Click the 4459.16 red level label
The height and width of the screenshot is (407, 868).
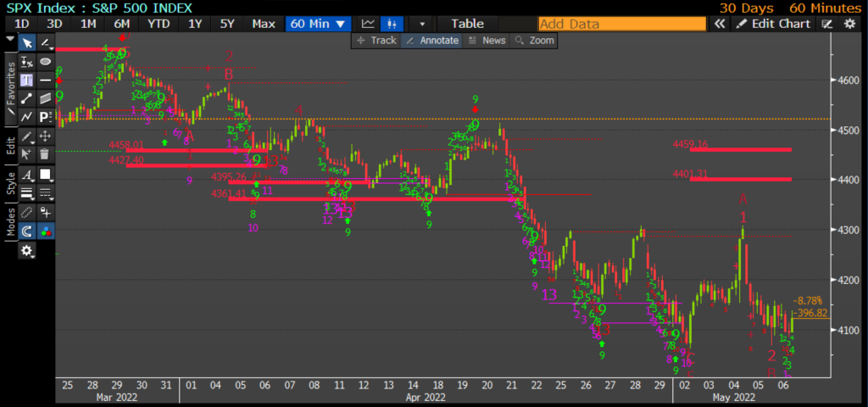point(690,144)
